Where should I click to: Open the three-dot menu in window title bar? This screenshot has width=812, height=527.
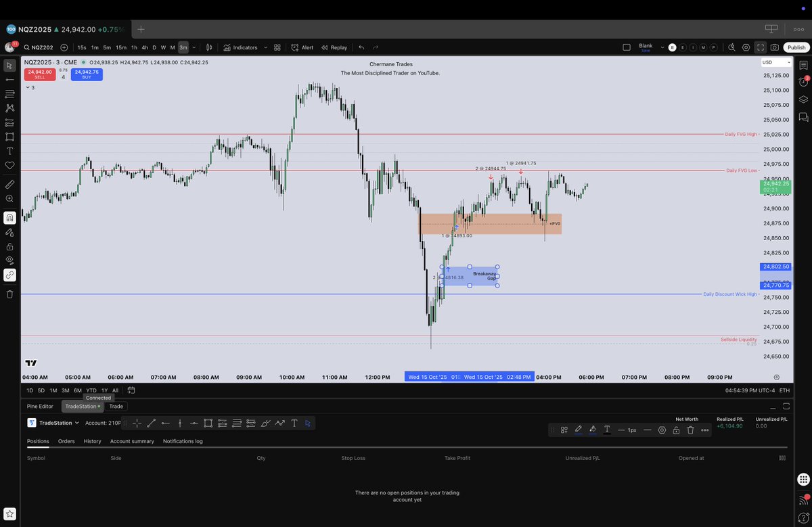798,29
